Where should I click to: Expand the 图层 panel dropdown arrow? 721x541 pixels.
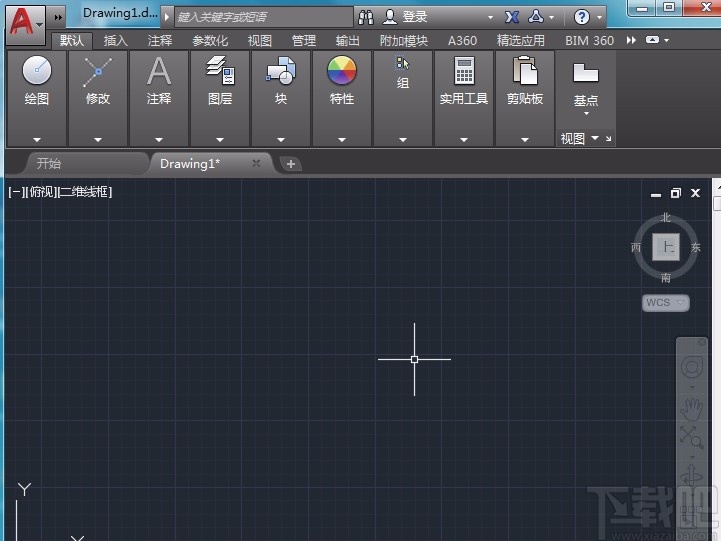click(220, 139)
